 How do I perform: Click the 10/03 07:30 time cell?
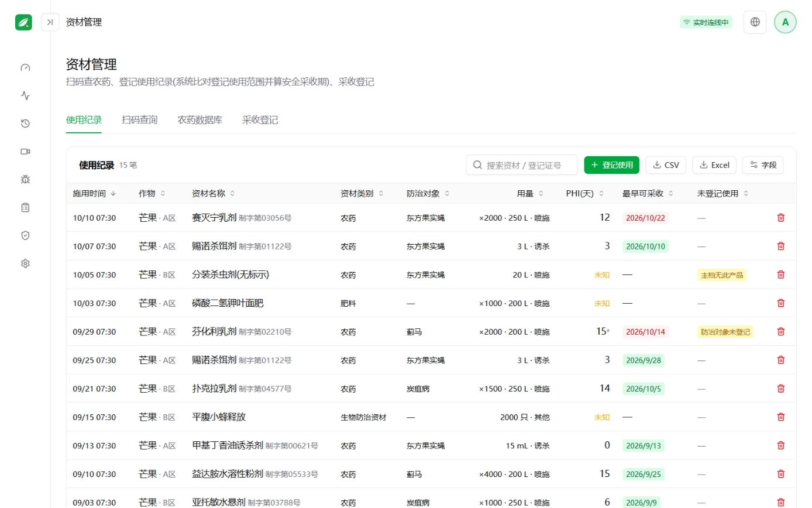click(94, 303)
